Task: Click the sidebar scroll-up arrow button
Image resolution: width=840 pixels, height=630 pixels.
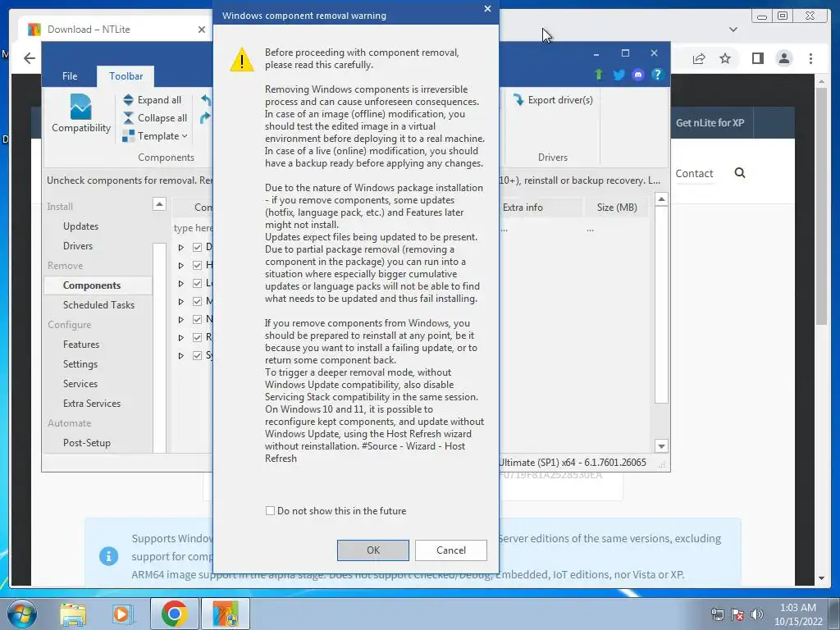Action: [x=160, y=204]
